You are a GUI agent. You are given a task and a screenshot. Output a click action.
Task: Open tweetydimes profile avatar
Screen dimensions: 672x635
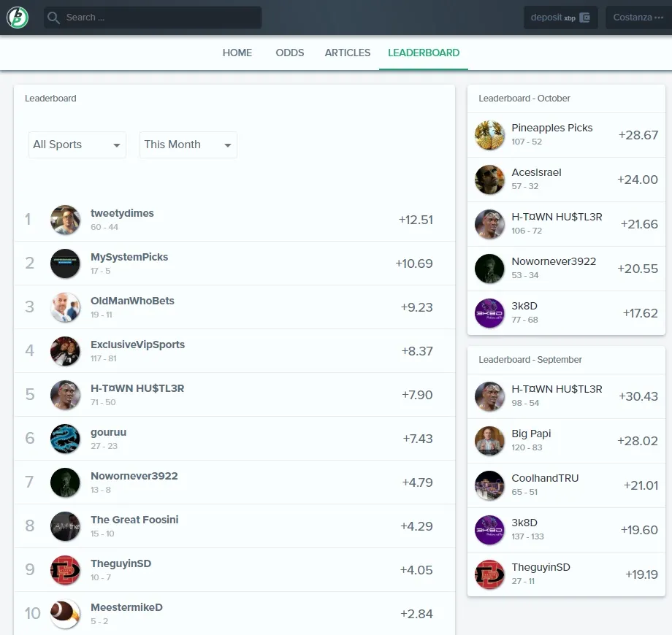65,220
